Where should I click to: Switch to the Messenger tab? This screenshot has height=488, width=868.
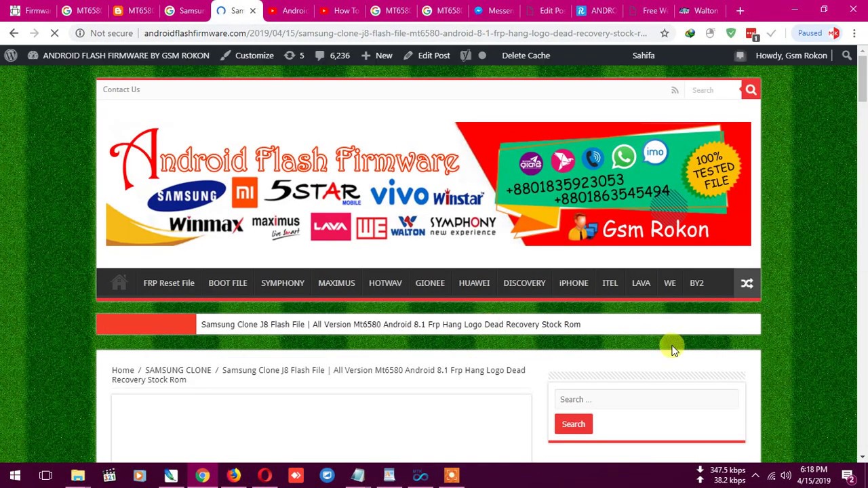click(494, 11)
